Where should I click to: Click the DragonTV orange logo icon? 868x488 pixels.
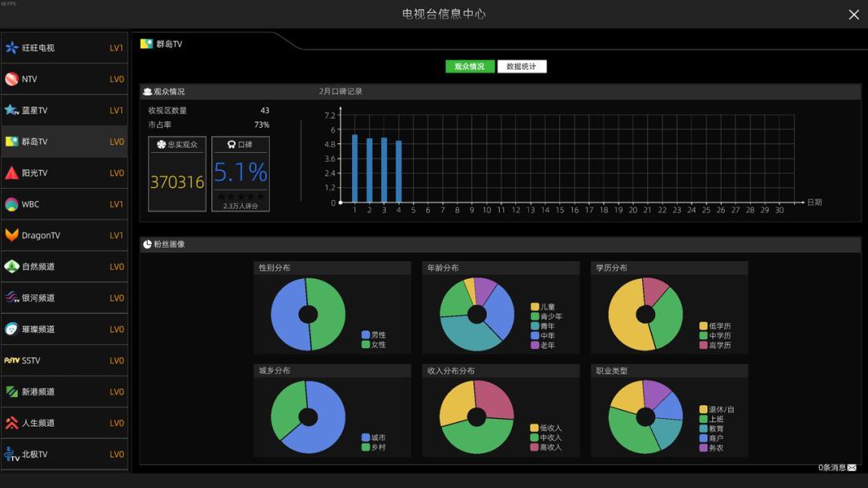12,236
